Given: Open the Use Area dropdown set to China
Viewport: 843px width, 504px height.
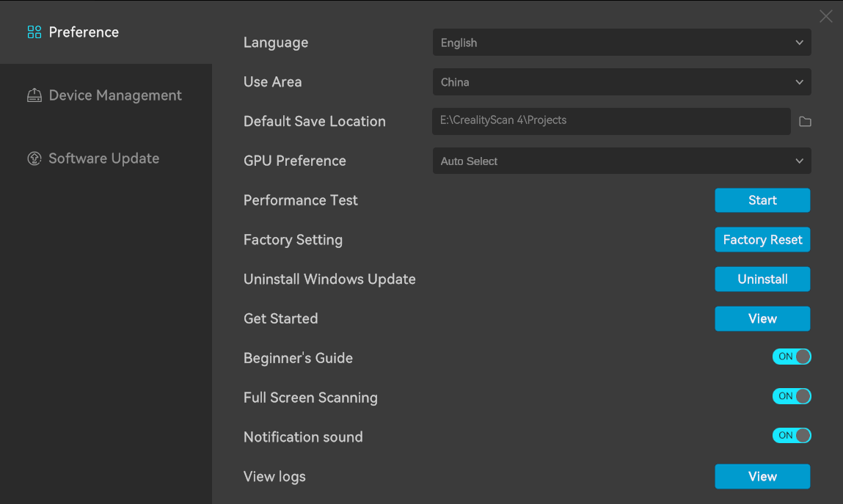Looking at the screenshot, I should (x=621, y=82).
